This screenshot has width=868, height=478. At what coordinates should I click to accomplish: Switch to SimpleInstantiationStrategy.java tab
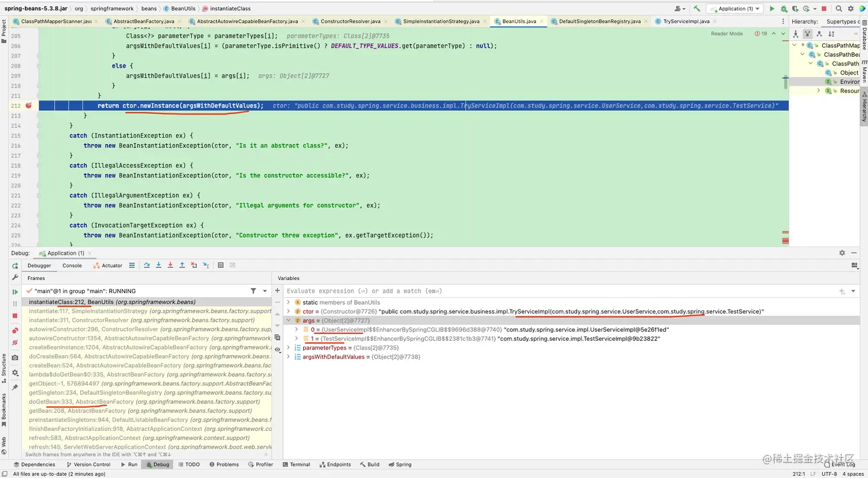[441, 21]
